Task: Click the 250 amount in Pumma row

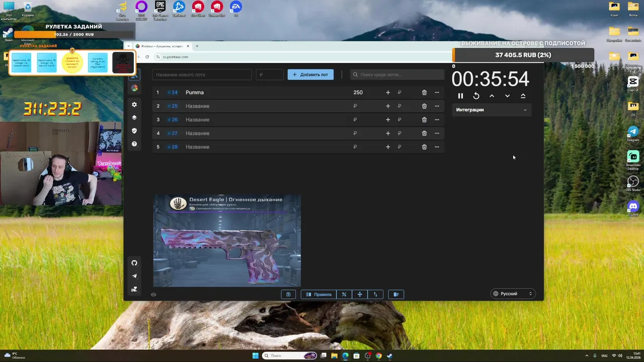Action: [358, 93]
